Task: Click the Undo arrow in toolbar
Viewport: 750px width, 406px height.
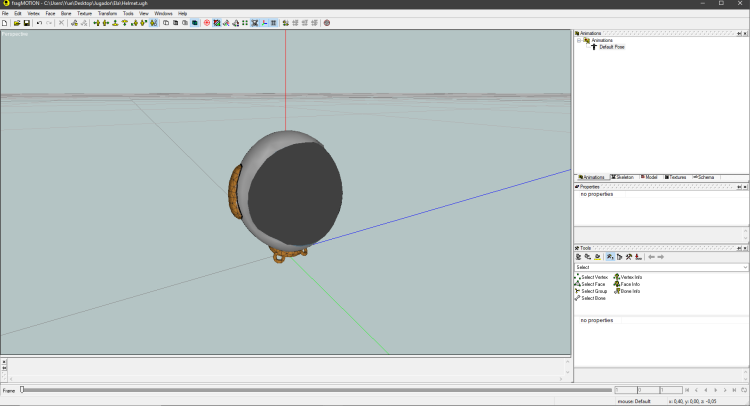Action: tap(39, 22)
